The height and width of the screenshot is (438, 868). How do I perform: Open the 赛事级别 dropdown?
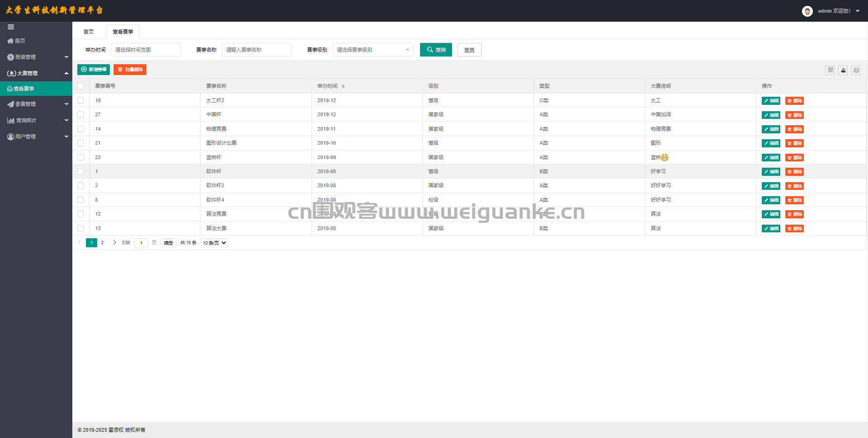coord(373,50)
